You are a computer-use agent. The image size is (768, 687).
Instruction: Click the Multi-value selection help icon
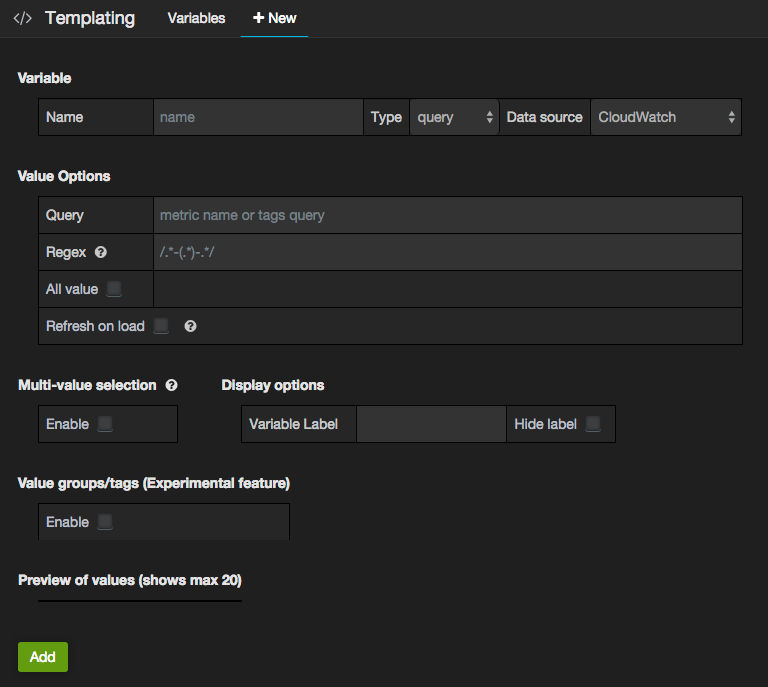pos(171,385)
